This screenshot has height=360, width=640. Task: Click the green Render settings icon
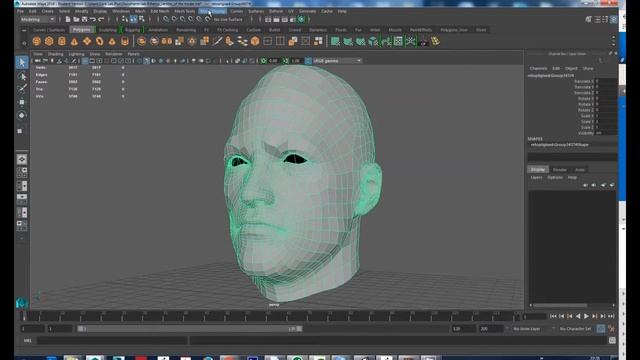point(301,19)
